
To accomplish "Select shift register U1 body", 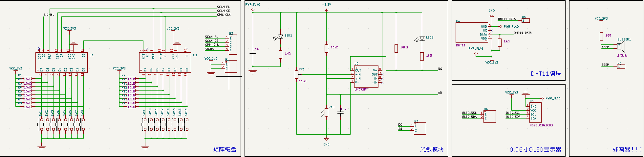I will 61,63.
